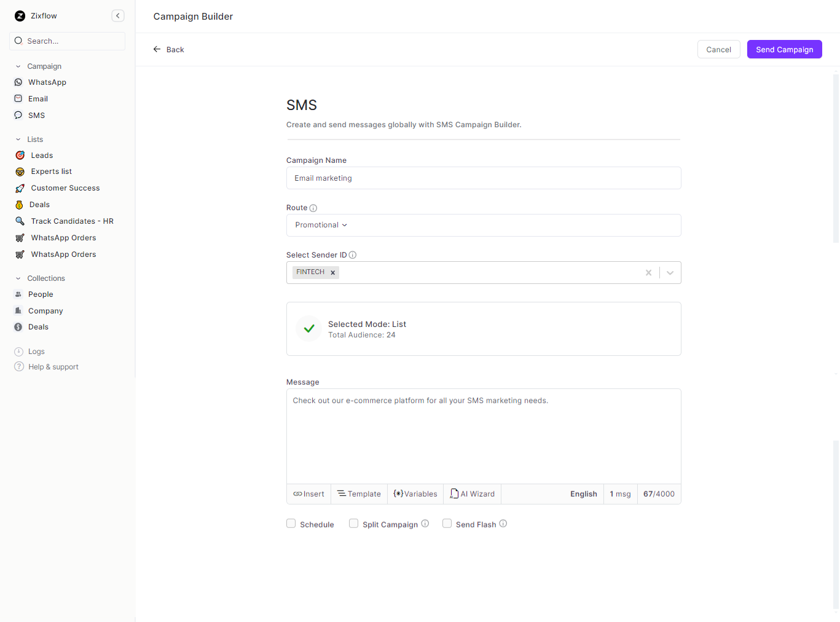Screen dimensions: 840x622
Task: Change the English message language
Action: tap(584, 494)
